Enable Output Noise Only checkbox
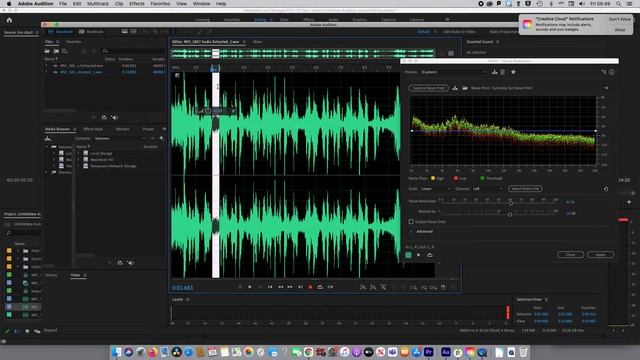Viewport: 640px width, 360px height. (x=411, y=222)
